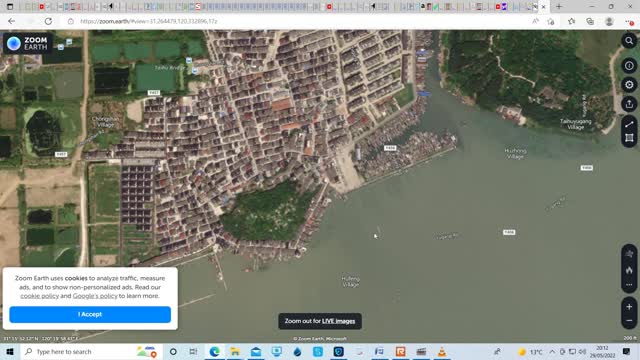
Task: Open the info panel icon
Action: (x=629, y=66)
